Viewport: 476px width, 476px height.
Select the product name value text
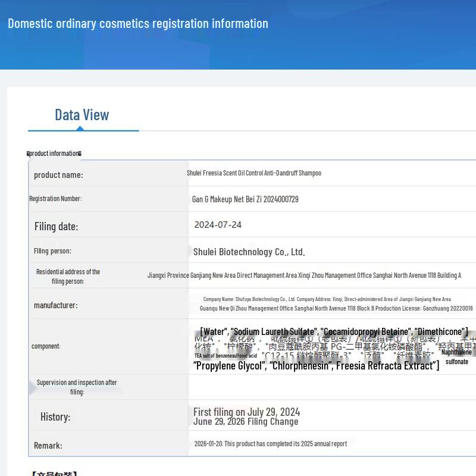pyautogui.click(x=254, y=173)
